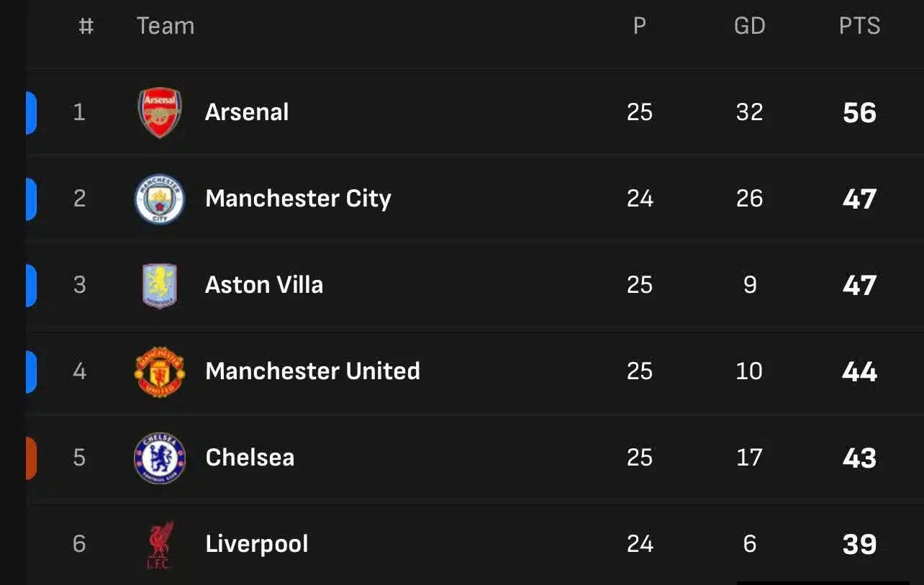
Task: Click the Manchester United club badge
Action: coord(160,371)
